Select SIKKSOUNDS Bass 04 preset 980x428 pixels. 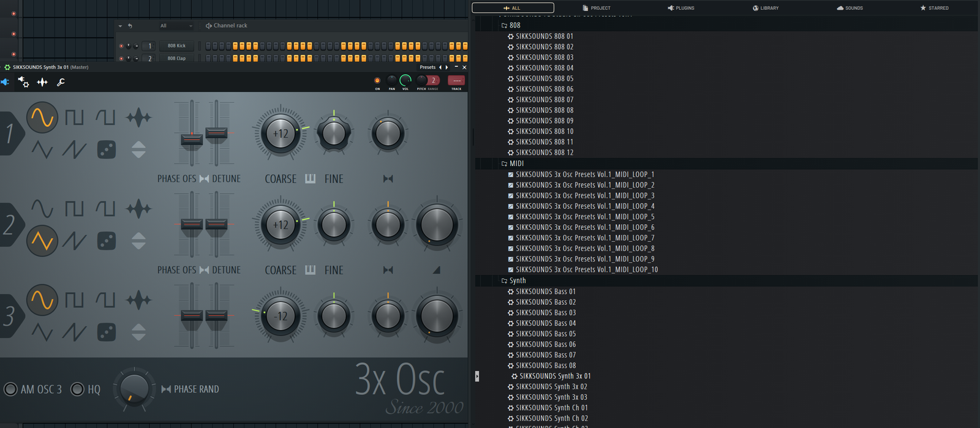click(x=545, y=323)
